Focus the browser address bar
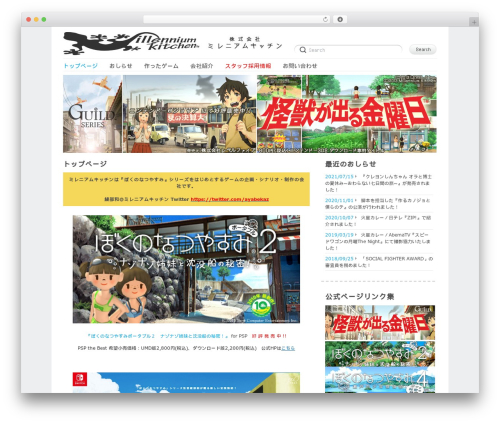Screen dimensions: 500x423 pos(237,19)
